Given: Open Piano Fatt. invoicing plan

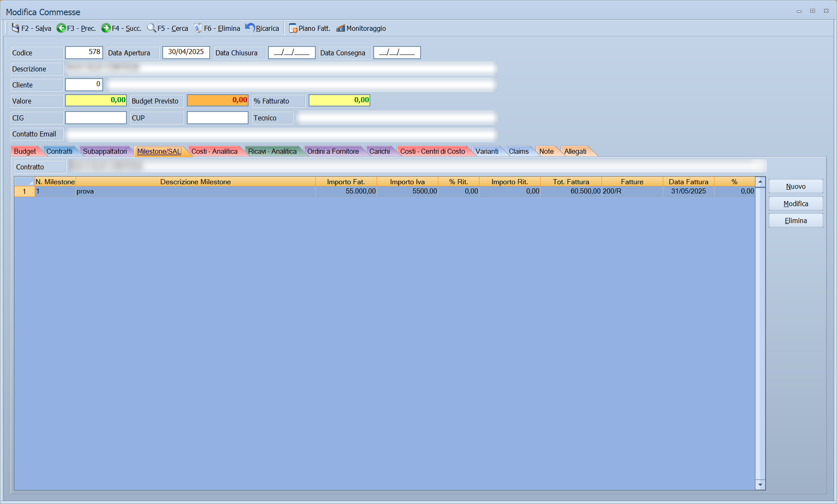Looking at the screenshot, I should tap(309, 28).
